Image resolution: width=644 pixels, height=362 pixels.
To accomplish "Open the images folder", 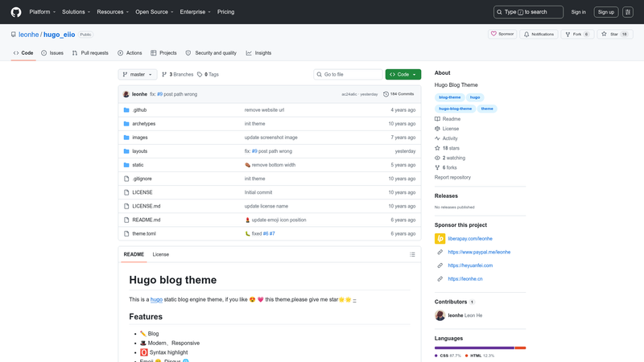I will [x=139, y=138].
